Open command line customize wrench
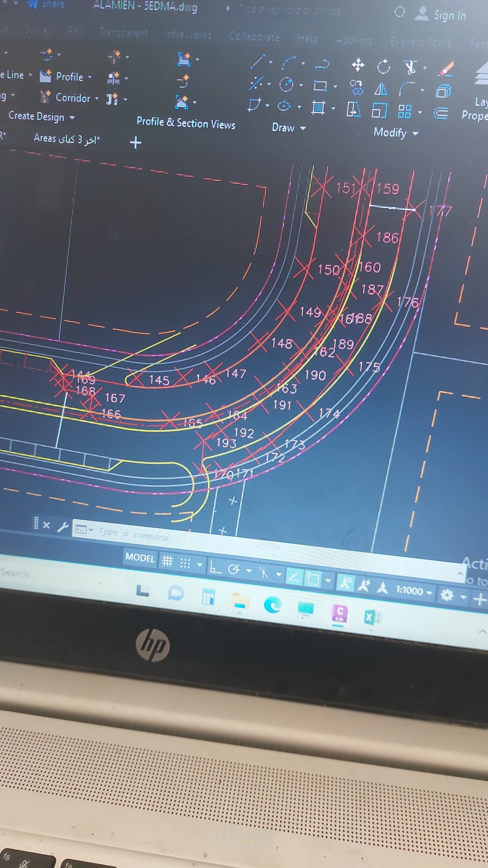488x868 pixels. (x=63, y=527)
